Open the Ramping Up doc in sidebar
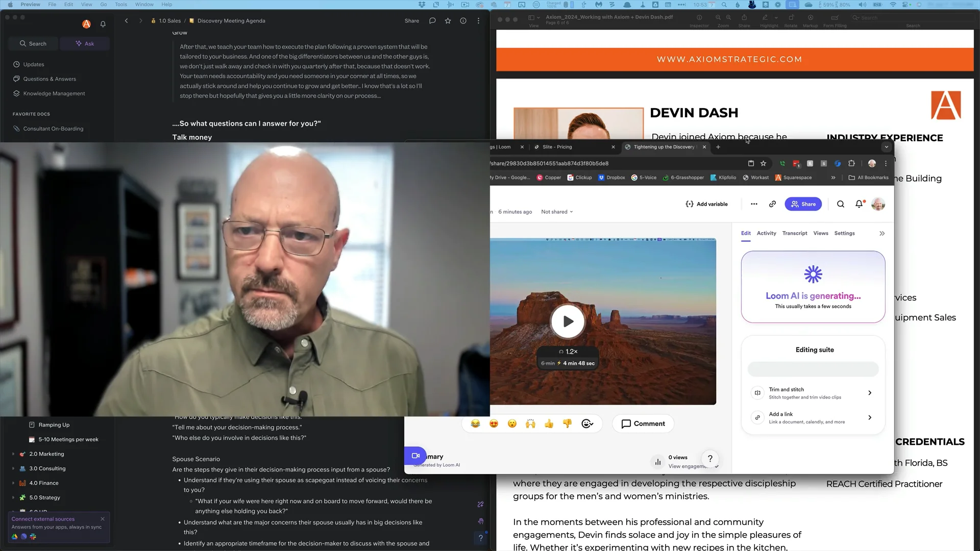The width and height of the screenshot is (980, 551). (x=54, y=425)
